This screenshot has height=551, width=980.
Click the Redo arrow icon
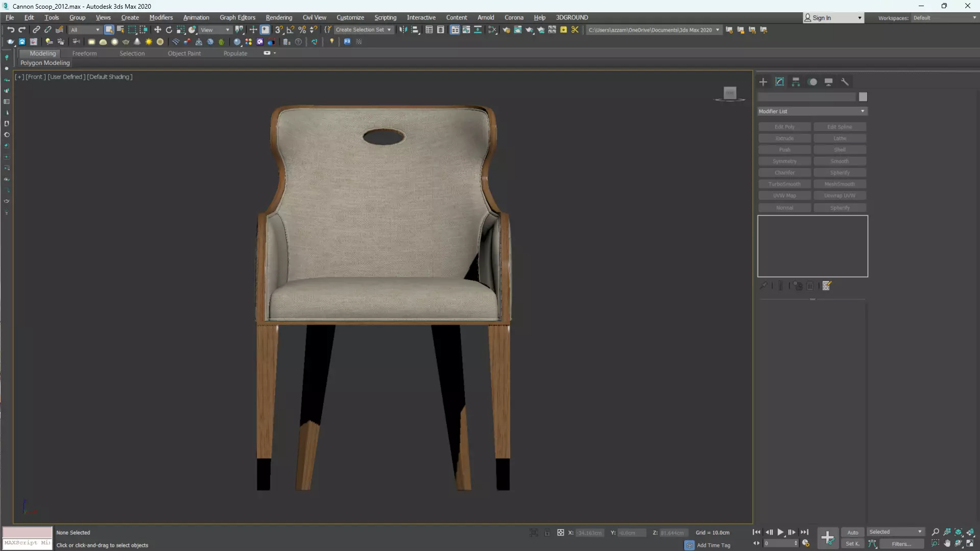click(x=22, y=30)
